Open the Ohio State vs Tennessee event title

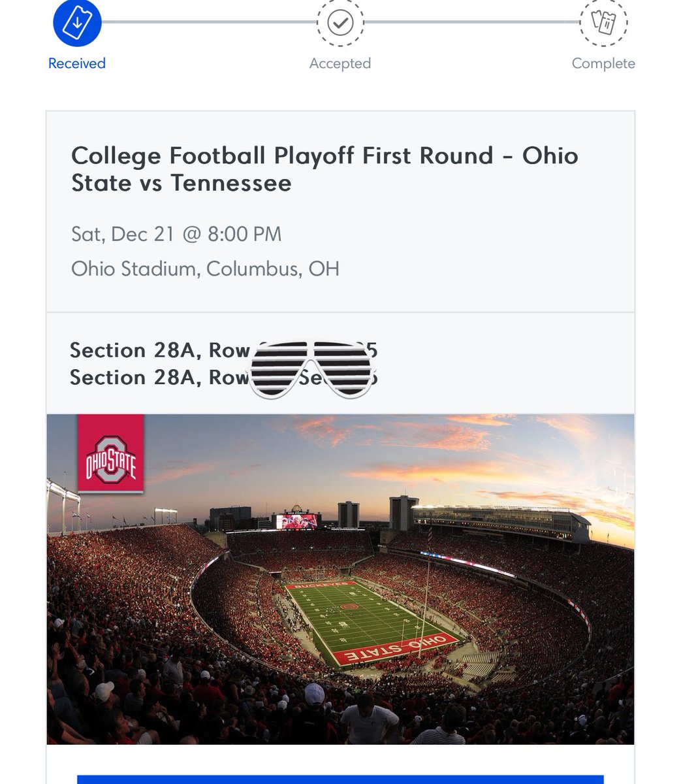click(x=325, y=169)
